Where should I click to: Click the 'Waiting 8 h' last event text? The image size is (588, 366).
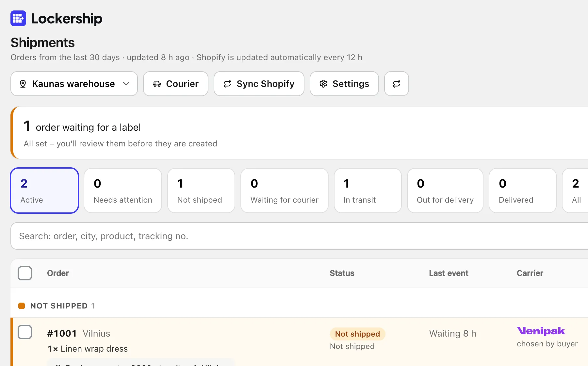(x=453, y=333)
